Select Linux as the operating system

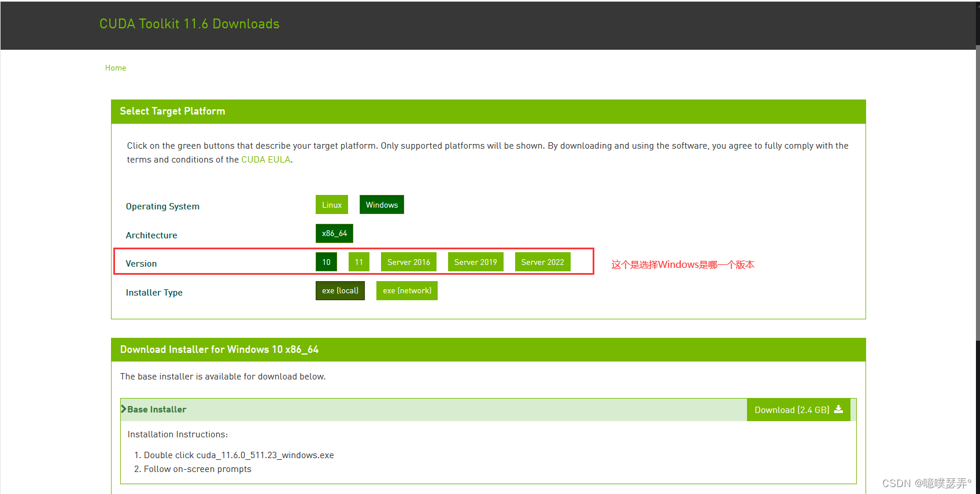click(332, 205)
